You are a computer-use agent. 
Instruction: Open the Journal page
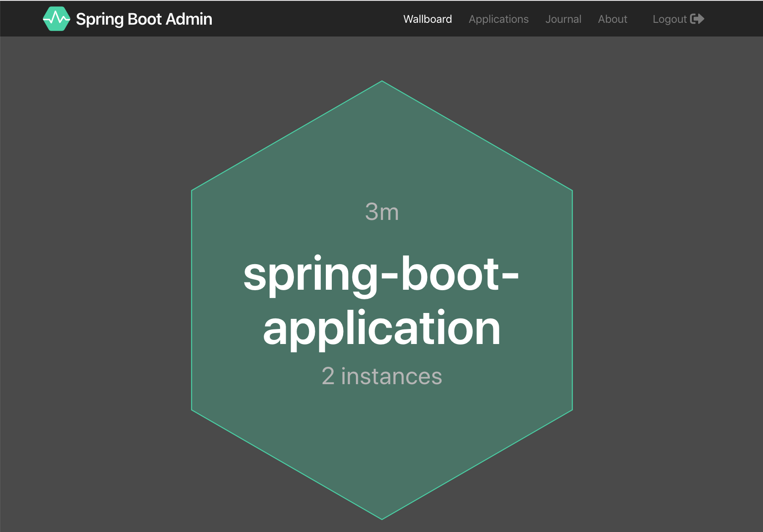pyautogui.click(x=563, y=19)
